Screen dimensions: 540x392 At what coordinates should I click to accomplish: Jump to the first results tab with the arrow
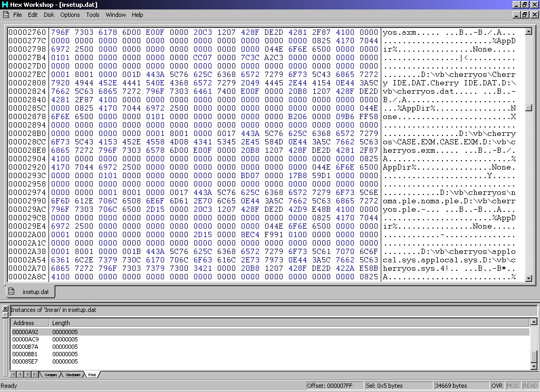click(x=13, y=375)
